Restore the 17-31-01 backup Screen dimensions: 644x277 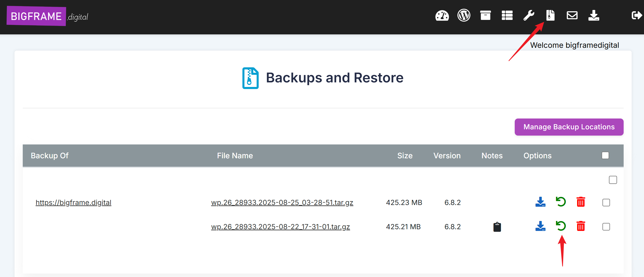(561, 226)
